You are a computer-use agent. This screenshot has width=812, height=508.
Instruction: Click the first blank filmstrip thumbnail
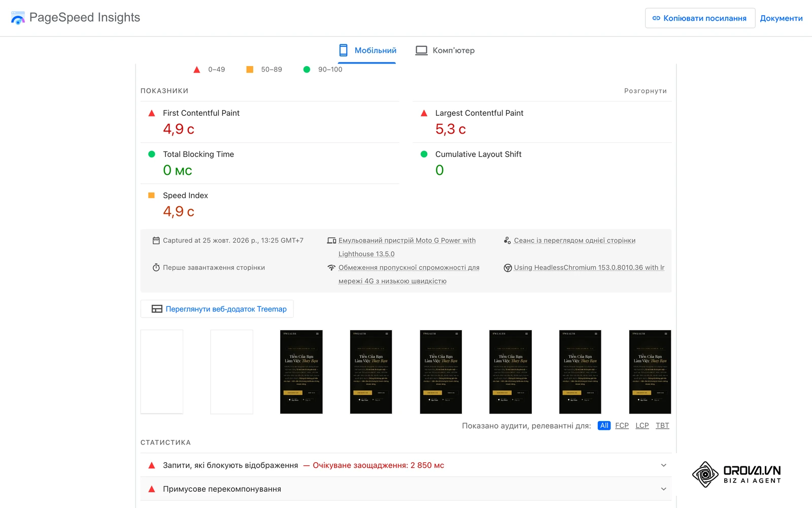point(162,372)
